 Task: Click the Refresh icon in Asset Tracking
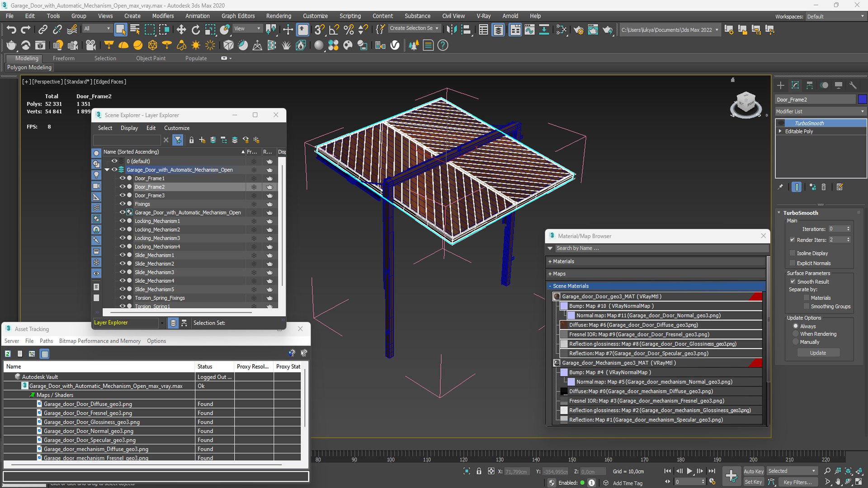[x=8, y=354]
